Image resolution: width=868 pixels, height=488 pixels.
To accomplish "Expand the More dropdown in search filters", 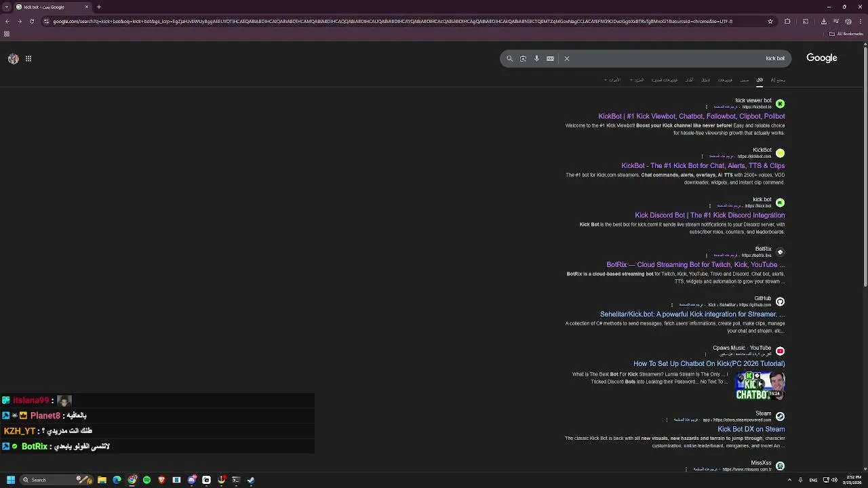I will point(637,80).
